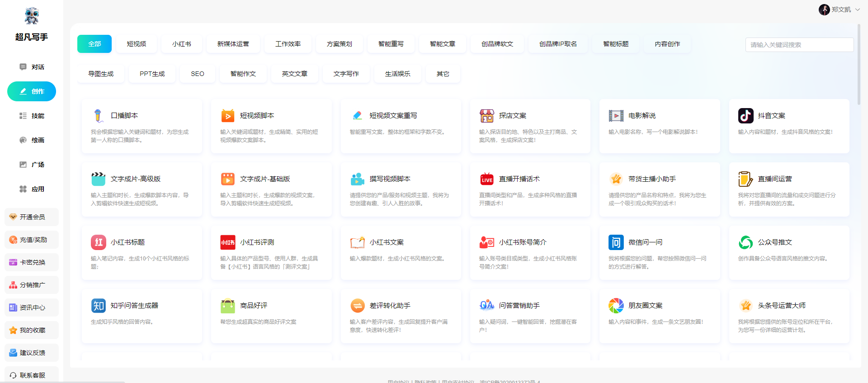Select the 生活娱乐 tab
868x383 pixels.
(x=398, y=74)
